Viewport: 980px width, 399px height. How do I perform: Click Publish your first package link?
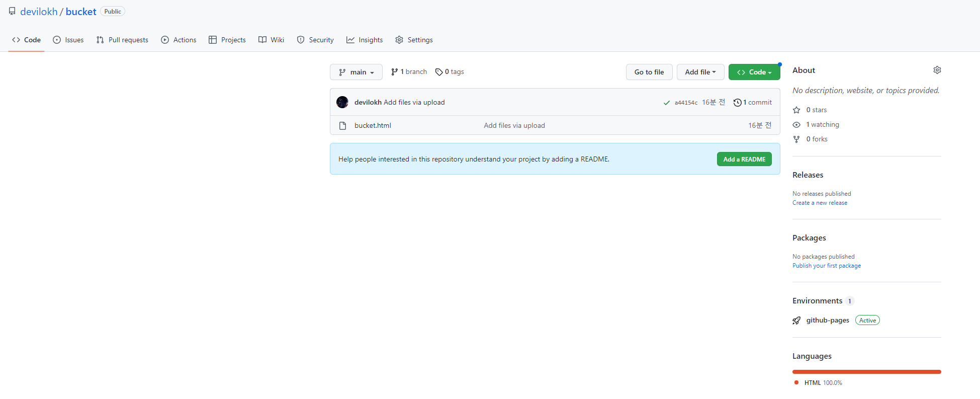point(827,266)
